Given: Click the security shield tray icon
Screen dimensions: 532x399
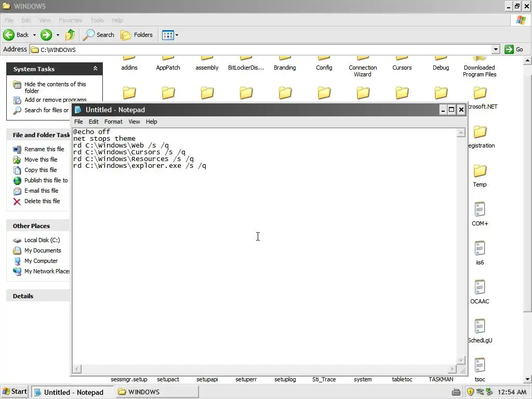Looking at the screenshot, I should 470,392.
